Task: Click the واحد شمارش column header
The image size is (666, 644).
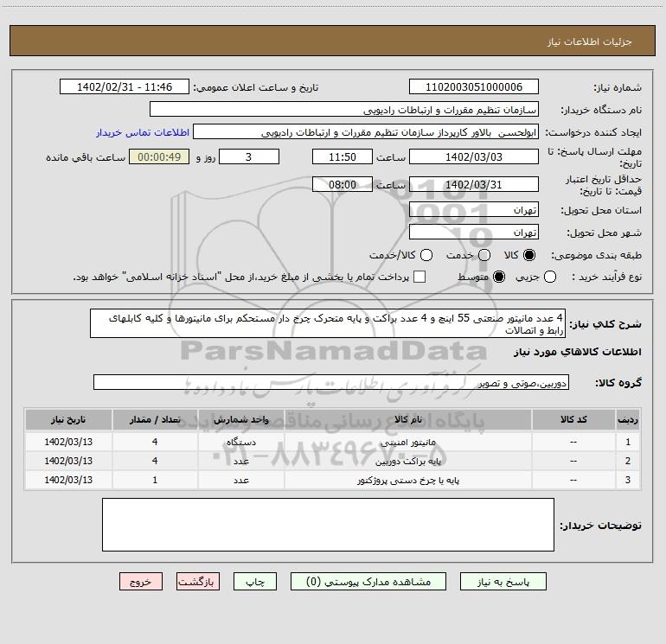Action: 240,419
